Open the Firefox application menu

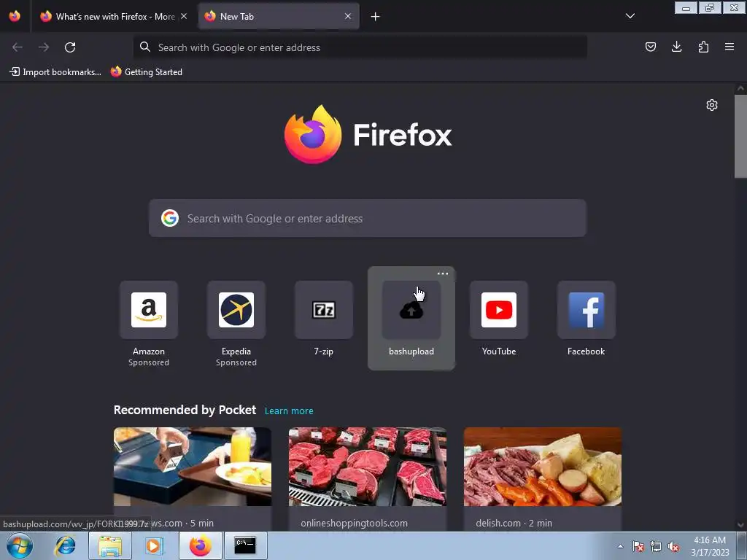[x=729, y=47]
